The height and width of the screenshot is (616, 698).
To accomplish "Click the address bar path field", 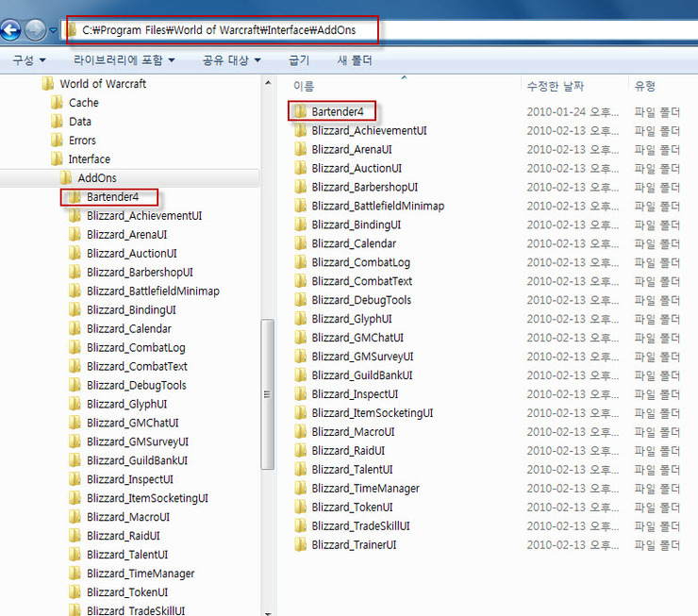I will coord(378,30).
